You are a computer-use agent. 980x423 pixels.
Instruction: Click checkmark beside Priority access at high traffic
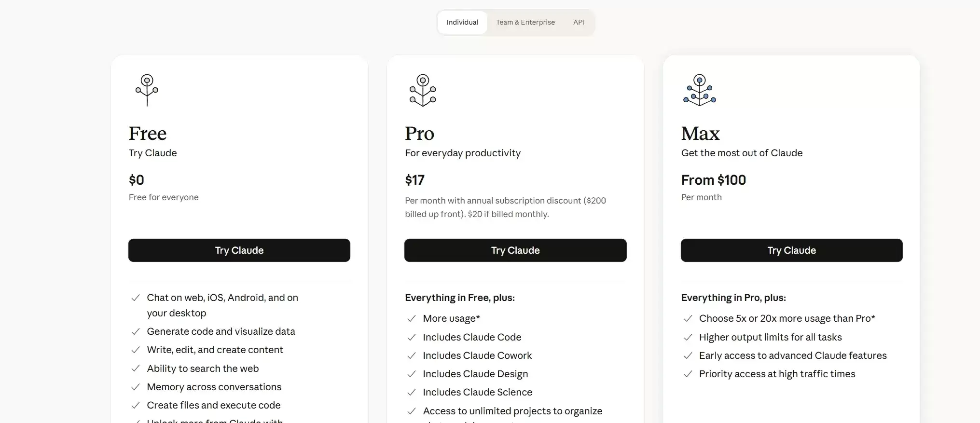coord(688,374)
